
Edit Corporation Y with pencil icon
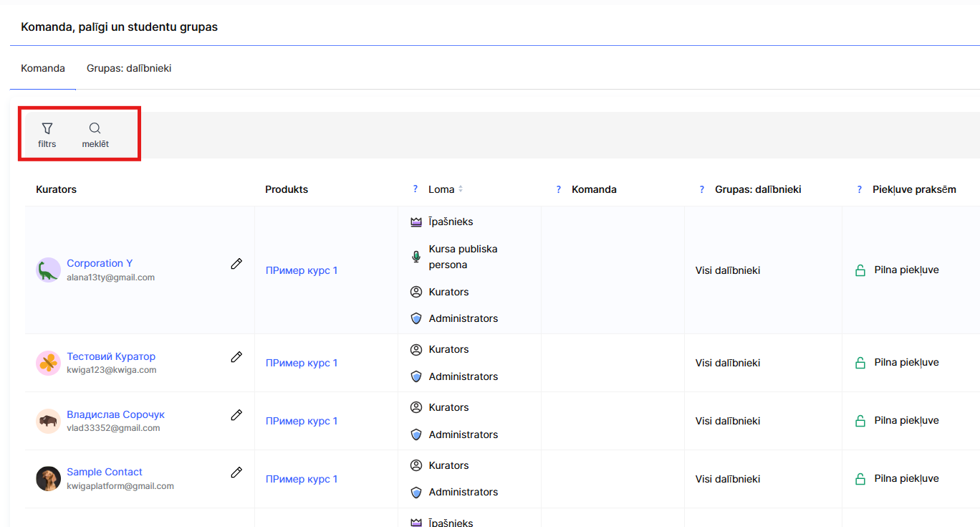(236, 264)
